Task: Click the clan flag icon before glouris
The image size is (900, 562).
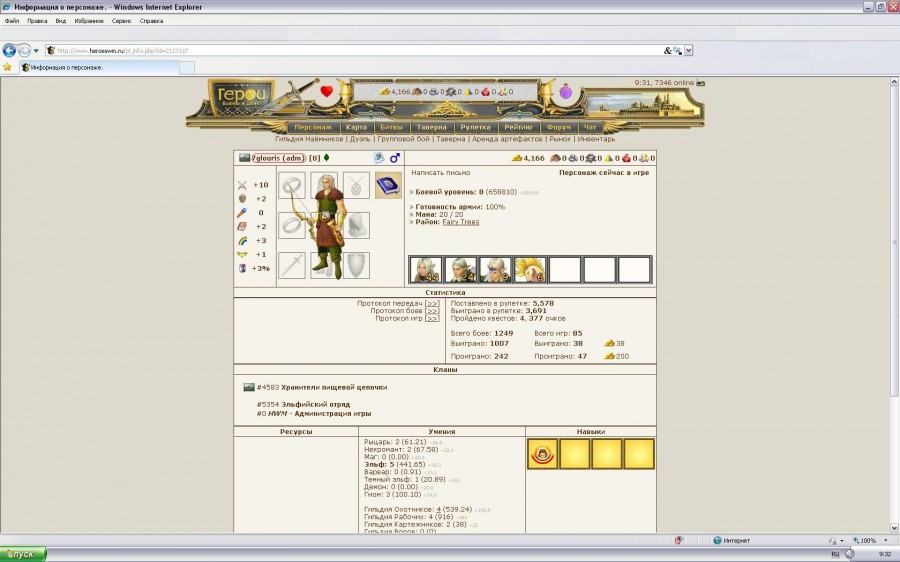Action: click(245, 158)
